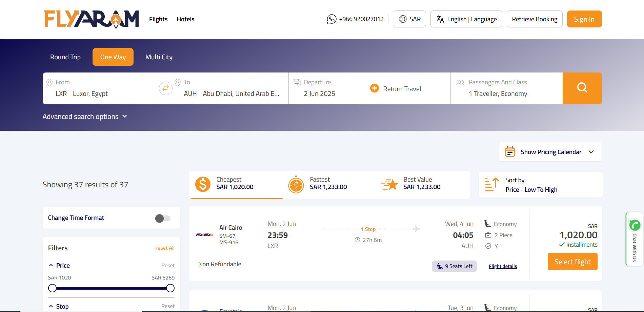Click the WhatsApp phone number icon
644x312 pixels.
coord(331,19)
